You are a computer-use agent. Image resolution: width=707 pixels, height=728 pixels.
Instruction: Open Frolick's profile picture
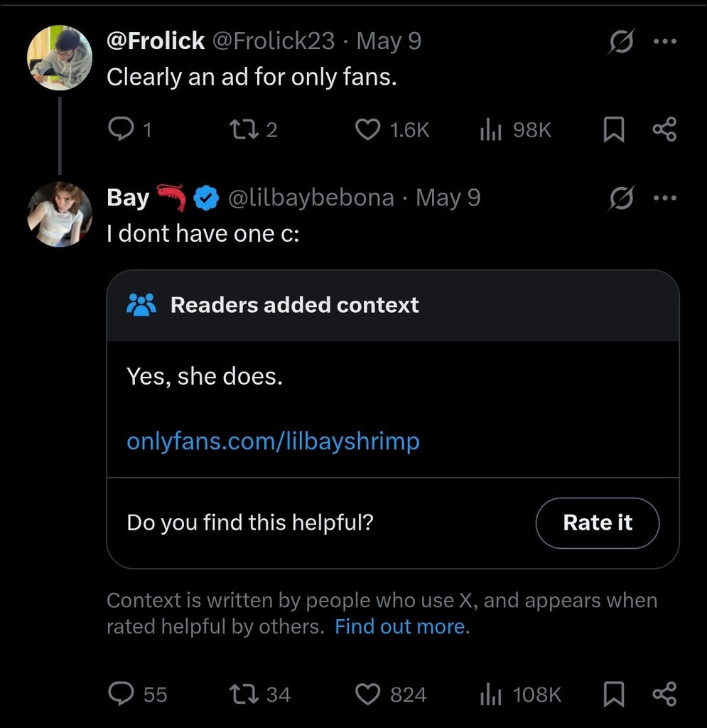[x=60, y=58]
